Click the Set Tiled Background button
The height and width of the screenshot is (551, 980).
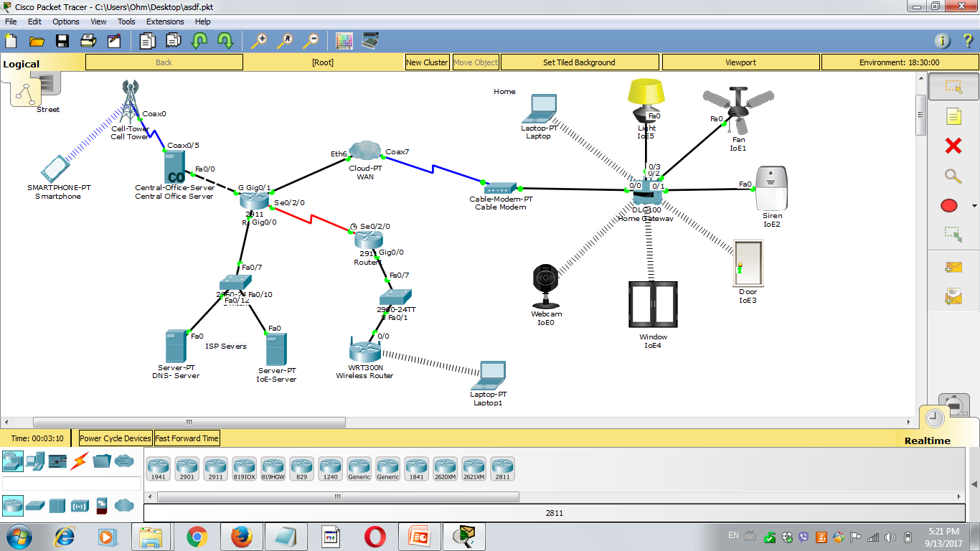580,62
